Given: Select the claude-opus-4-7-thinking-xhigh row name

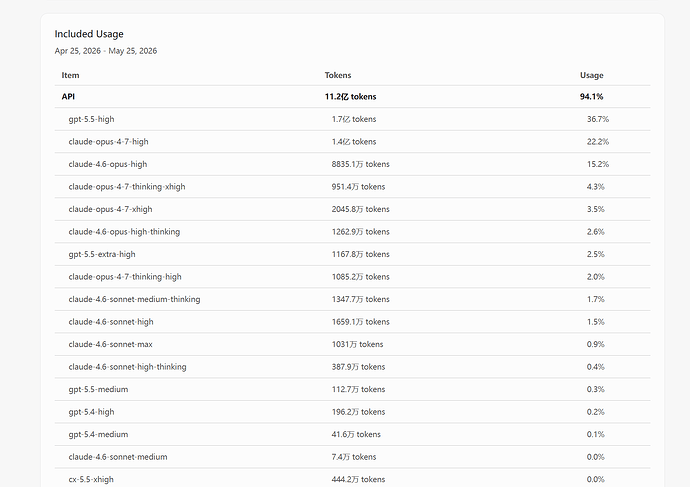Looking at the screenshot, I should 127,187.
